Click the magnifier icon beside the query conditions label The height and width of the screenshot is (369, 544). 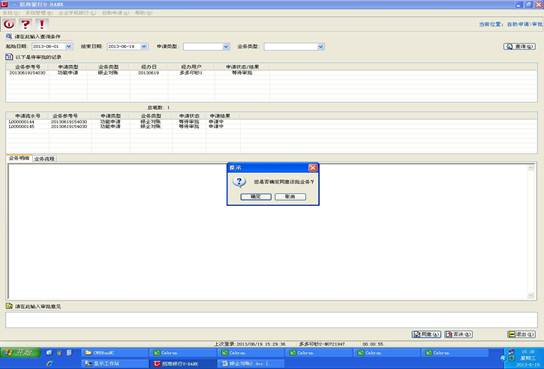(x=9, y=36)
